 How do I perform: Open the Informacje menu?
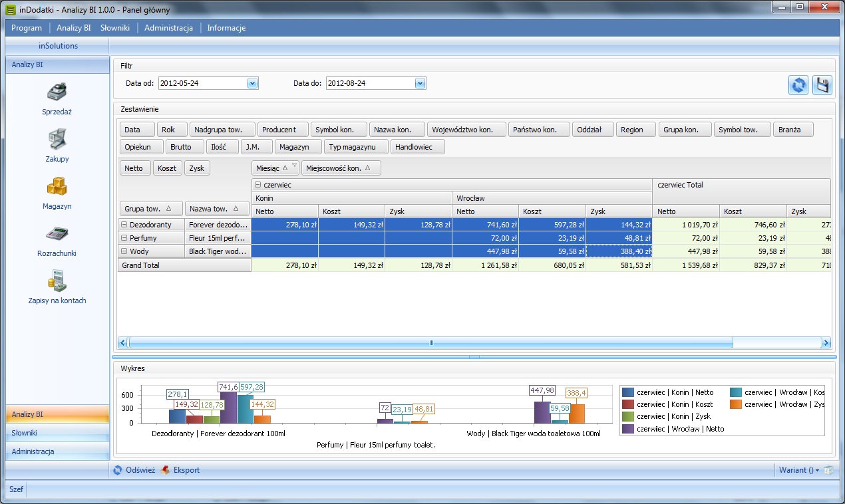click(x=226, y=28)
